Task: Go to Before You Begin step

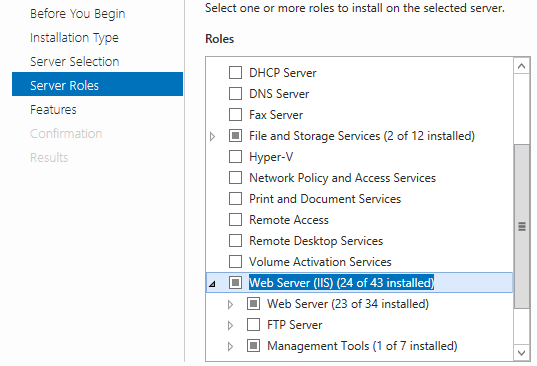Action: 78,14
